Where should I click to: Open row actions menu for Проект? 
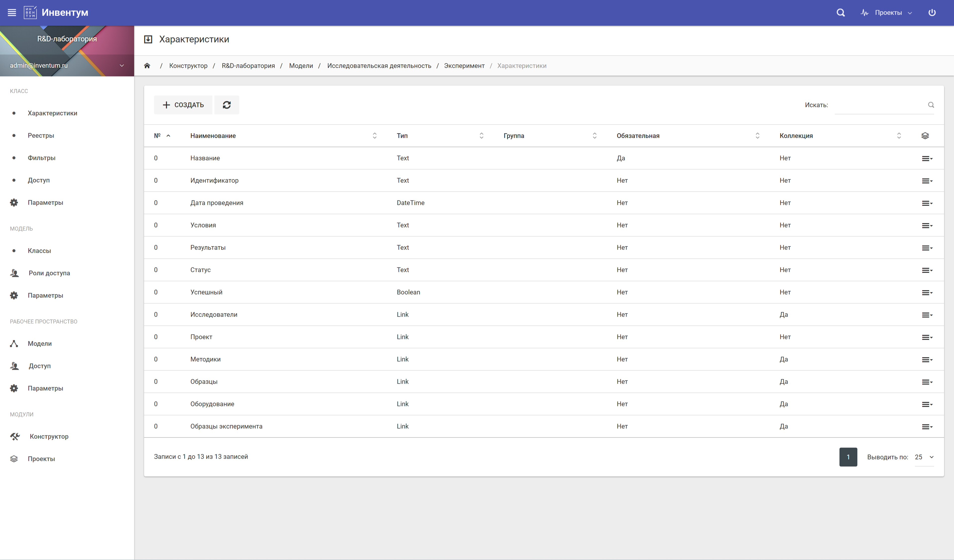pyautogui.click(x=927, y=337)
